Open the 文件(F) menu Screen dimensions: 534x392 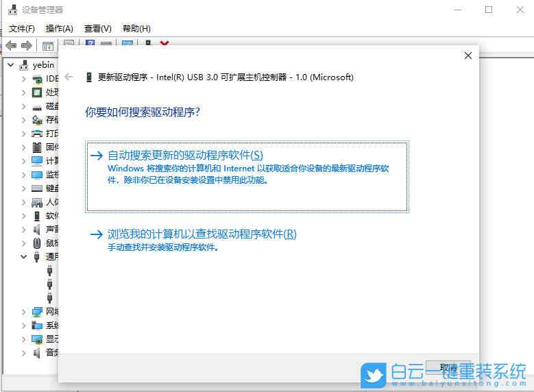22,29
